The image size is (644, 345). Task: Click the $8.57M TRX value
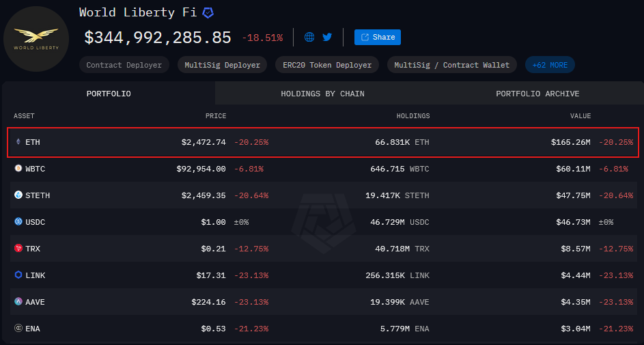[x=576, y=249]
